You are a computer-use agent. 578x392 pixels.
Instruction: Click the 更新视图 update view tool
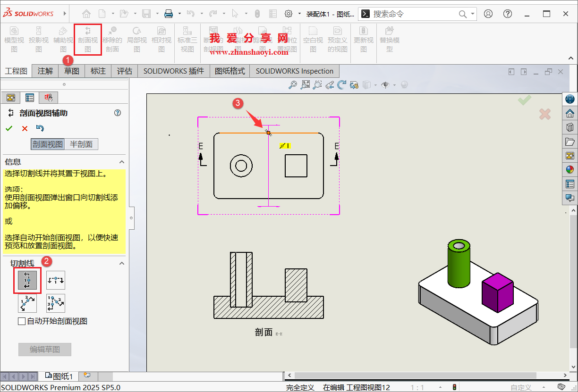click(x=364, y=39)
